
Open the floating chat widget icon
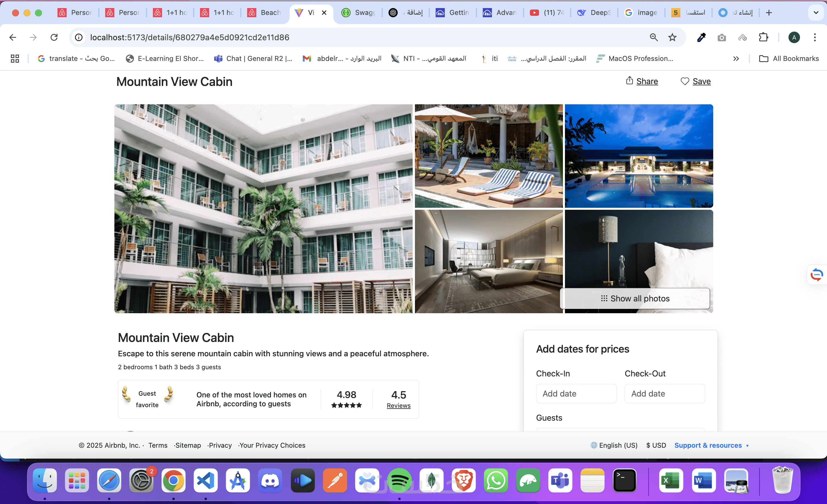click(816, 275)
